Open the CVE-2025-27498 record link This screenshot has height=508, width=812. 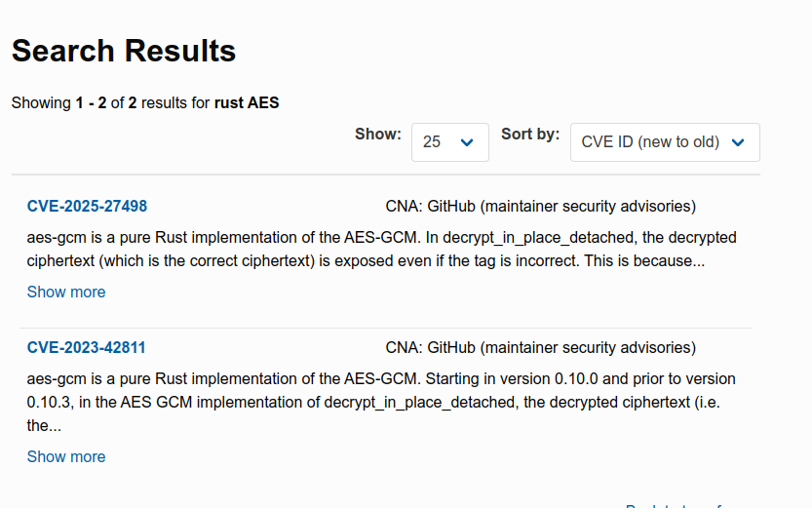point(87,206)
